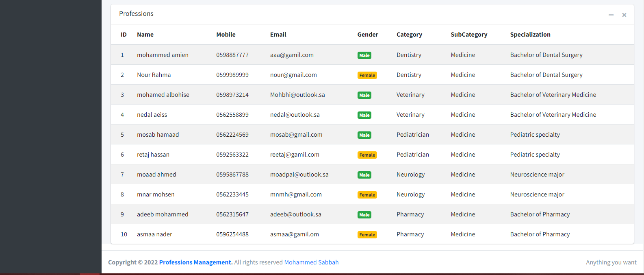Click the Anything you want footer text
This screenshot has width=644, height=275.
(x=611, y=262)
